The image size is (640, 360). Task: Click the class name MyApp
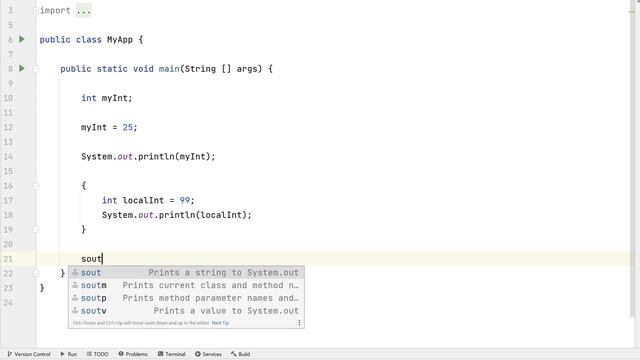pos(120,40)
